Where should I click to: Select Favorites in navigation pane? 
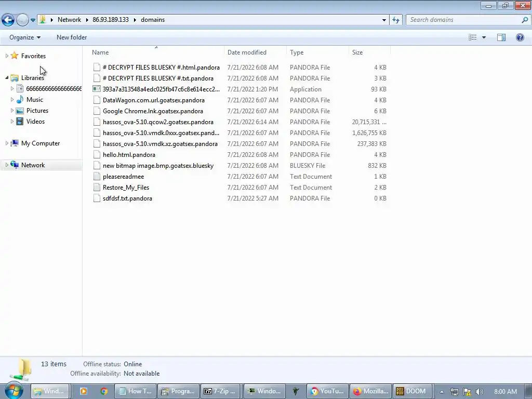pyautogui.click(x=33, y=56)
